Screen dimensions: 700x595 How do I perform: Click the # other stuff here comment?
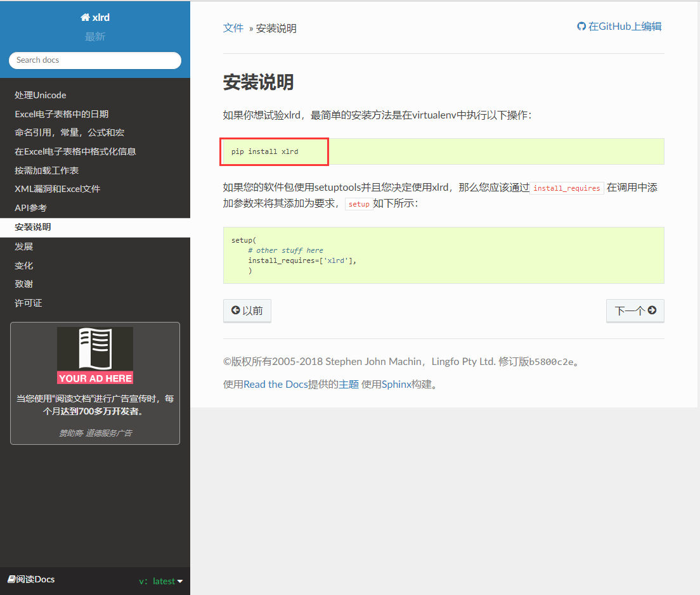click(286, 250)
